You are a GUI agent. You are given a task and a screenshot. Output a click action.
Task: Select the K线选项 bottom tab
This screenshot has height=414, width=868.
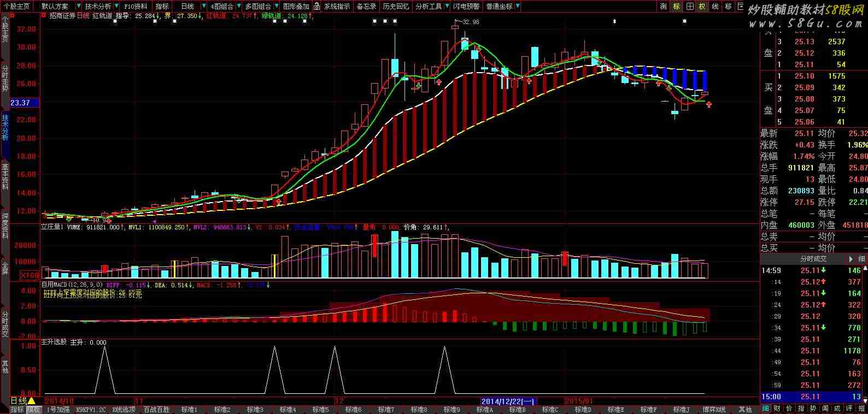pyautogui.click(x=124, y=409)
